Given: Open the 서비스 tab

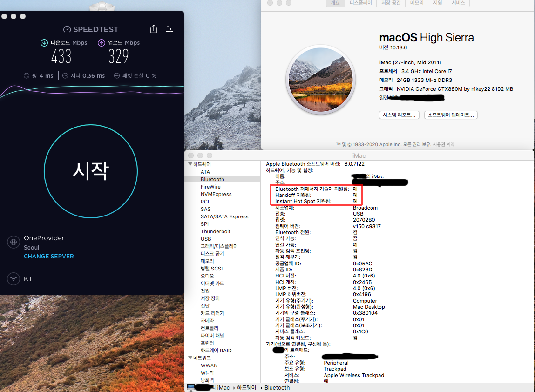Looking at the screenshot, I should tap(458, 3).
